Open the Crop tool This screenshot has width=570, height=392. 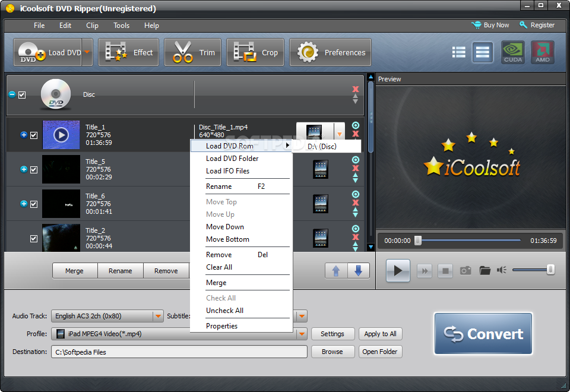(255, 52)
